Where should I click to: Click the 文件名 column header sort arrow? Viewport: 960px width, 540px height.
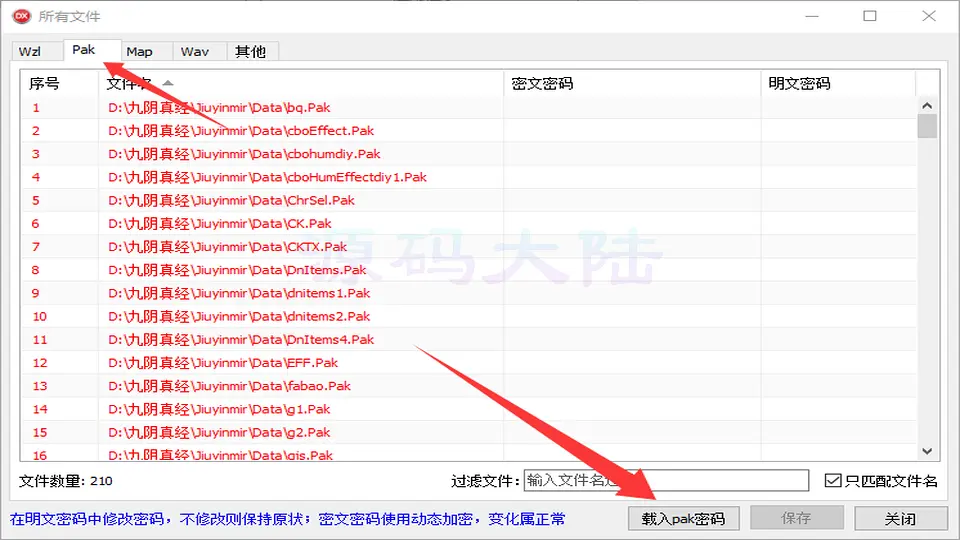168,83
